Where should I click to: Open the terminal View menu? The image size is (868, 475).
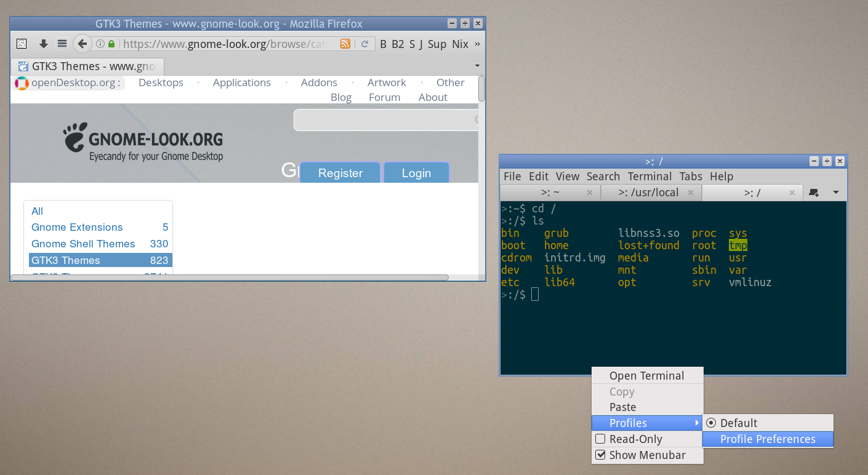[568, 177]
